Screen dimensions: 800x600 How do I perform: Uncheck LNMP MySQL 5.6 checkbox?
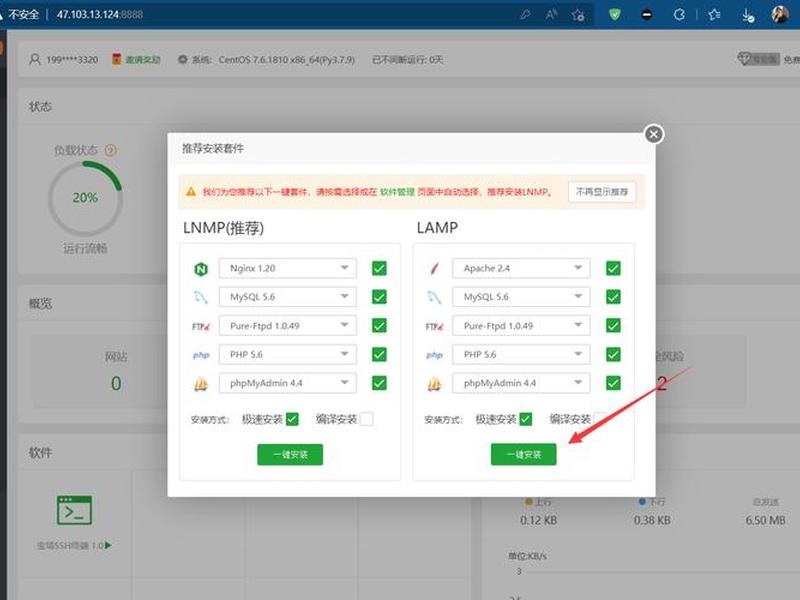(x=379, y=297)
